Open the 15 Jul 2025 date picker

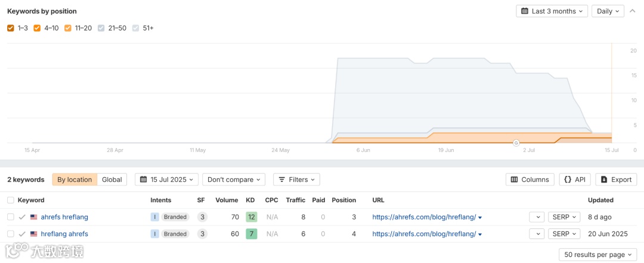167,180
